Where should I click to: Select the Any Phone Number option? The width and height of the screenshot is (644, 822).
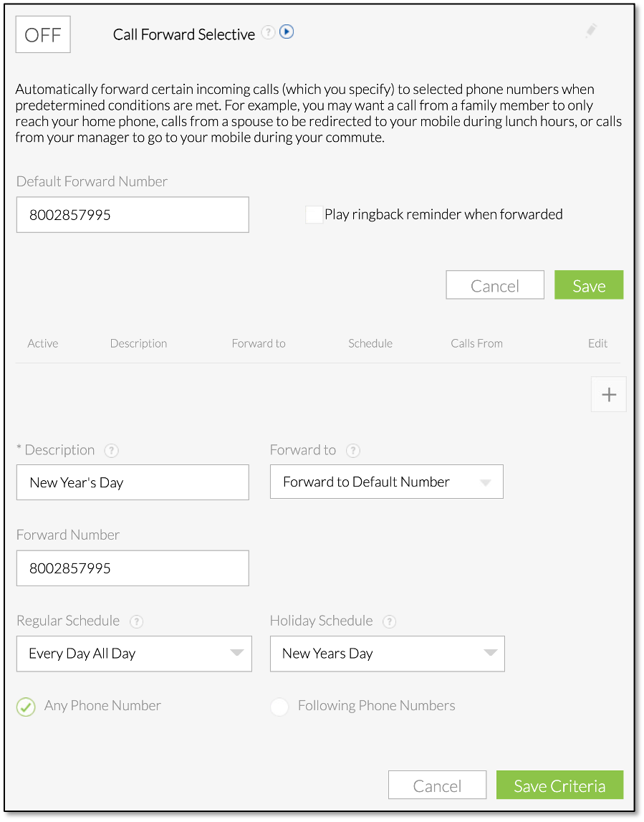click(x=26, y=707)
